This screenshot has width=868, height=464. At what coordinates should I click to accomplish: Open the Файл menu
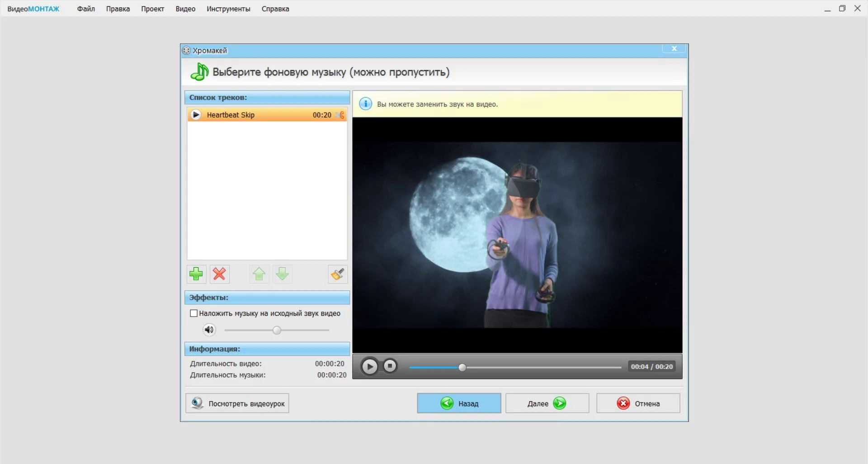(x=86, y=9)
